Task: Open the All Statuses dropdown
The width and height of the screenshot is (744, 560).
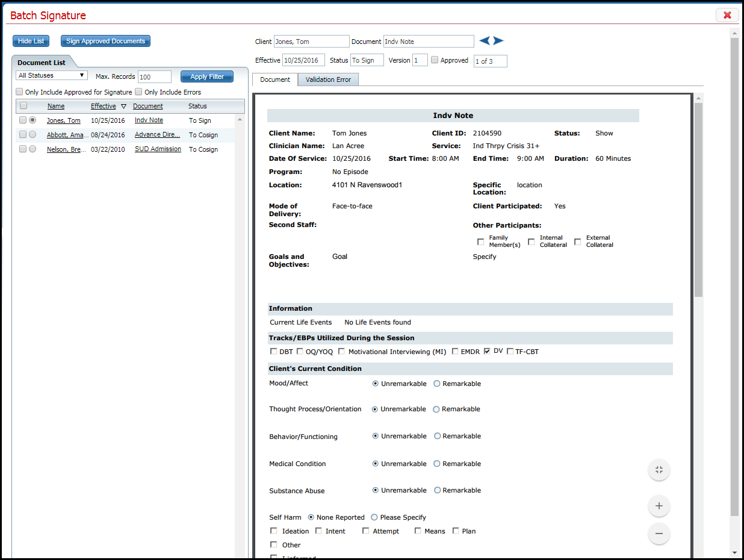Action: [x=51, y=76]
